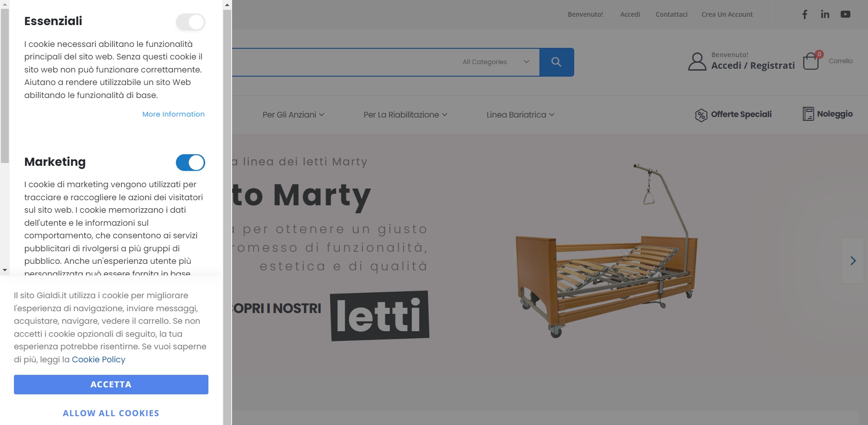Click the ACCETTA button
The width and height of the screenshot is (868, 425).
point(111,385)
